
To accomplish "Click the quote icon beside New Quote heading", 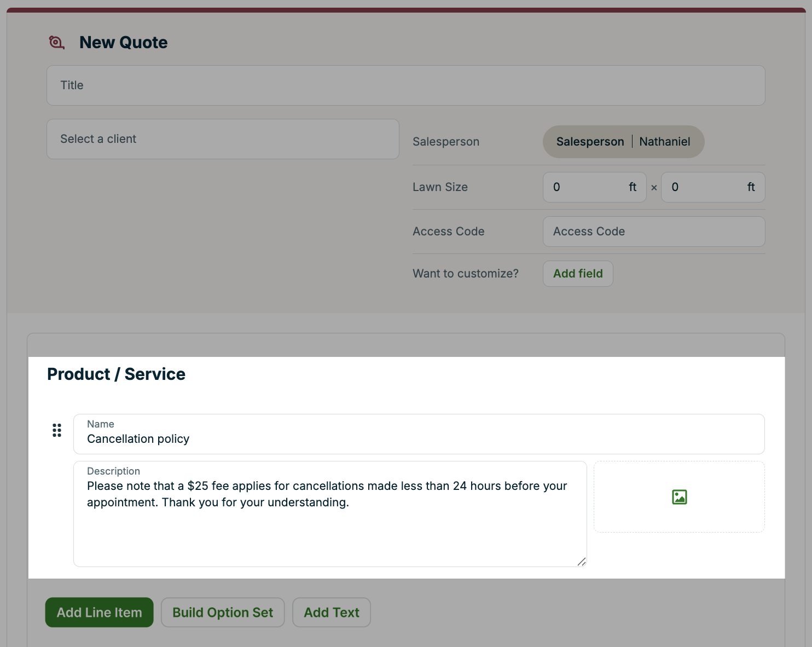I will [x=56, y=42].
